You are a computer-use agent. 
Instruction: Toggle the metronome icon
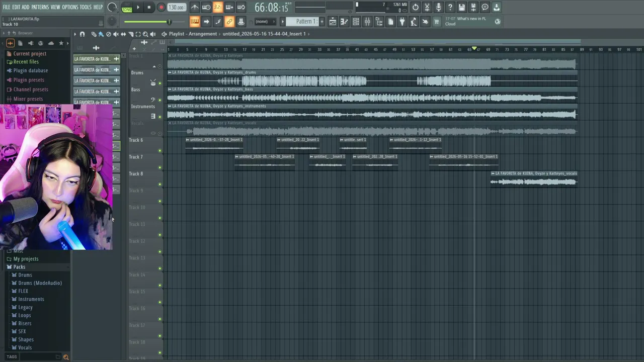click(x=195, y=8)
